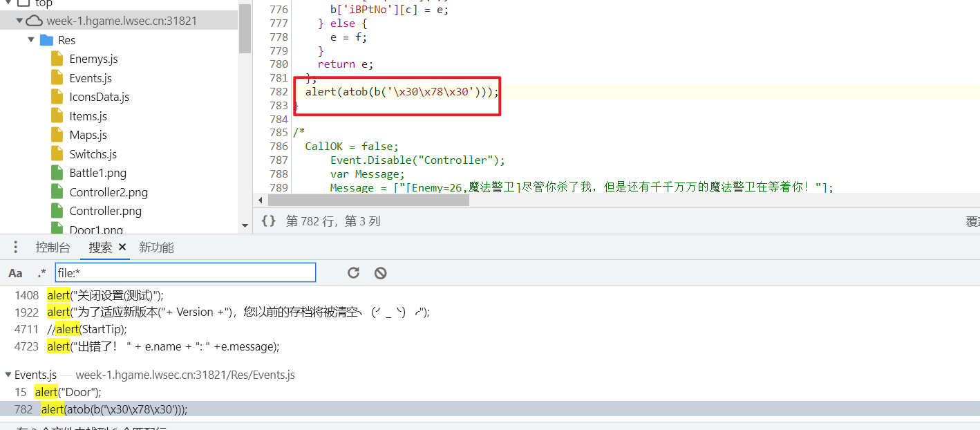Open Enemys.js file

tap(93, 59)
